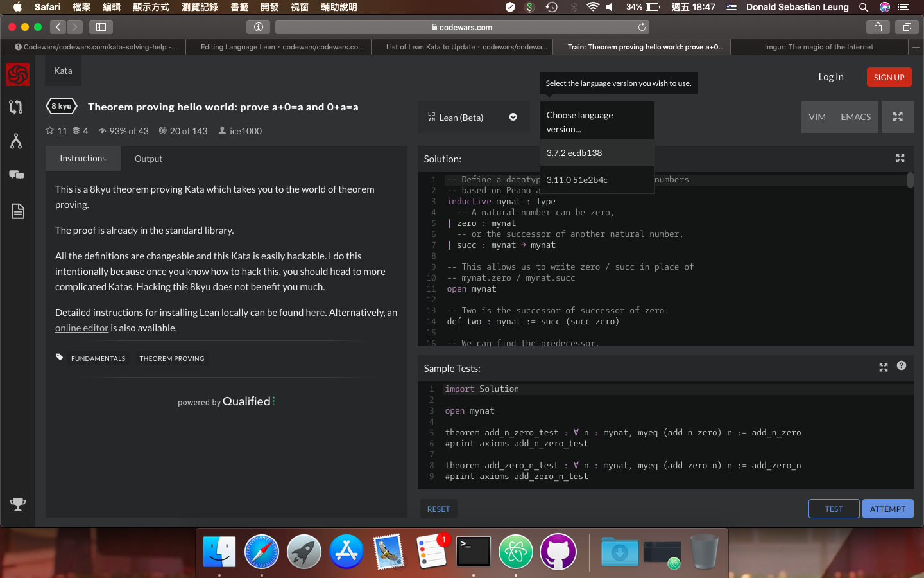Click the '20 of 143' completion count
Viewport: 924px width, 578px height.
coord(183,130)
